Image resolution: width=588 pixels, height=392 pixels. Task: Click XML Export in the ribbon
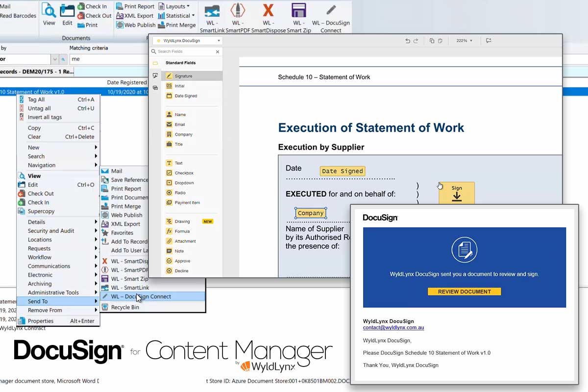coord(135,16)
